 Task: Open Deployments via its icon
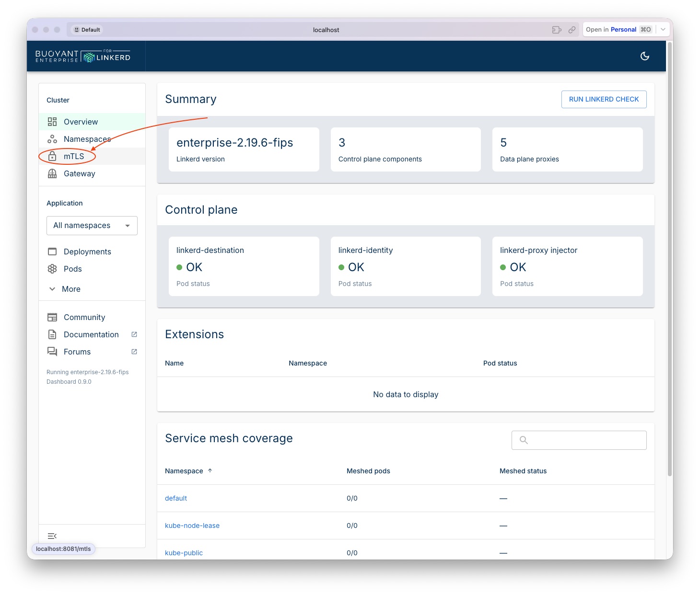click(52, 251)
